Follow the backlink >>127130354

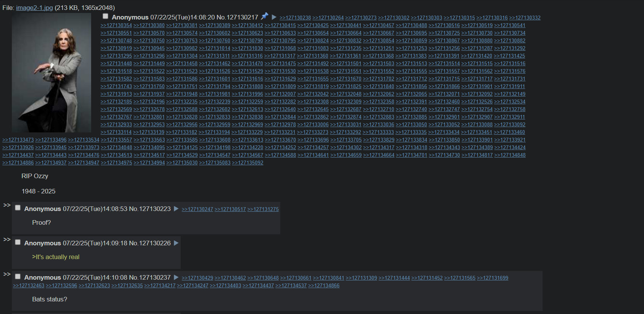click(116, 26)
